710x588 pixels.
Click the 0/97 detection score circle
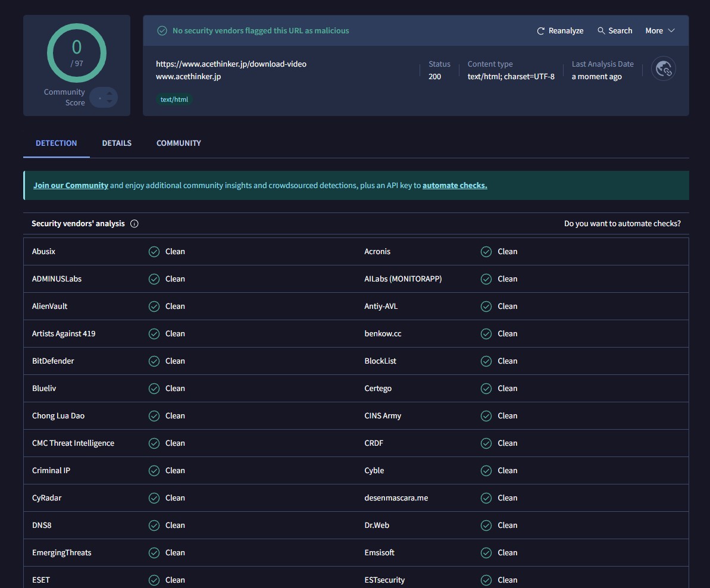pos(77,53)
